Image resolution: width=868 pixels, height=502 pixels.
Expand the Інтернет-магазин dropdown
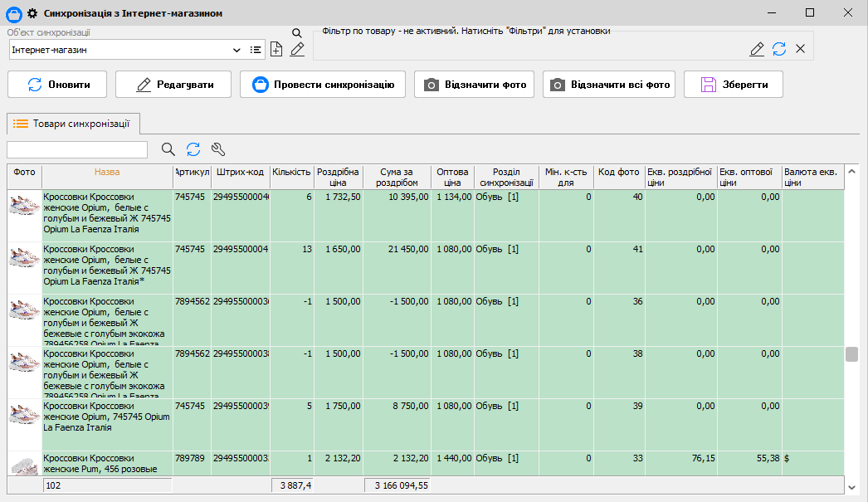(x=237, y=50)
